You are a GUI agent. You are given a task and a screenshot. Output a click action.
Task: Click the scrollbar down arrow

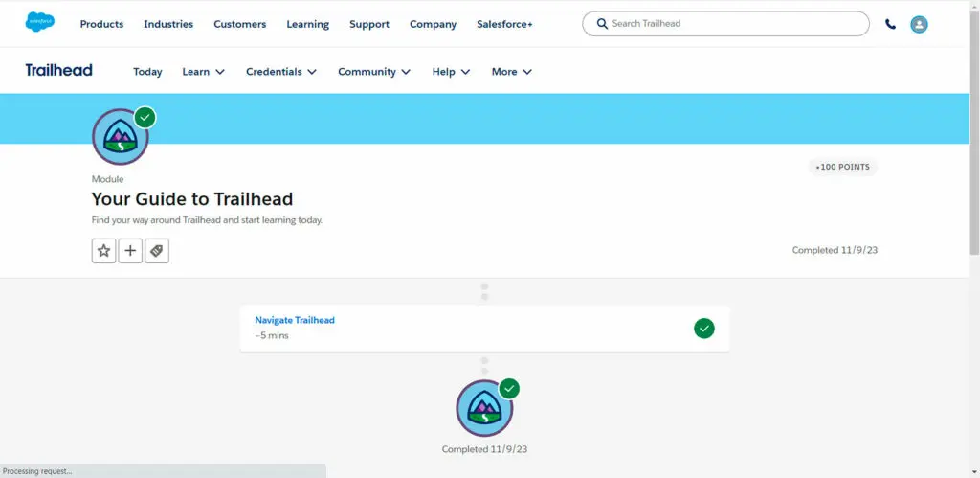[x=974, y=473]
